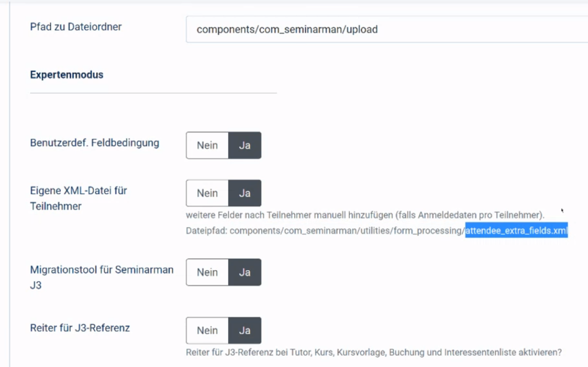The width and height of the screenshot is (588, 367).
Task: Click the highlighted attendee_extra_fields.xml filename
Action: coord(515,231)
